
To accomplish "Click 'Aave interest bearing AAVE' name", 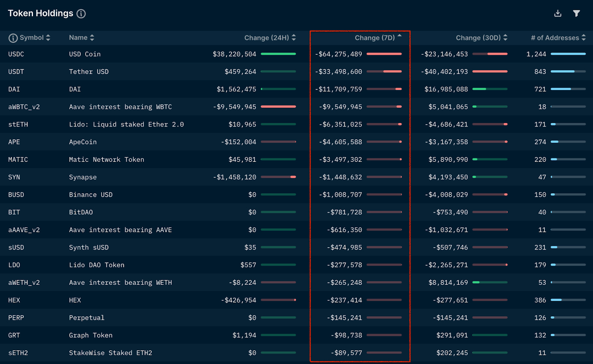I will point(120,230).
